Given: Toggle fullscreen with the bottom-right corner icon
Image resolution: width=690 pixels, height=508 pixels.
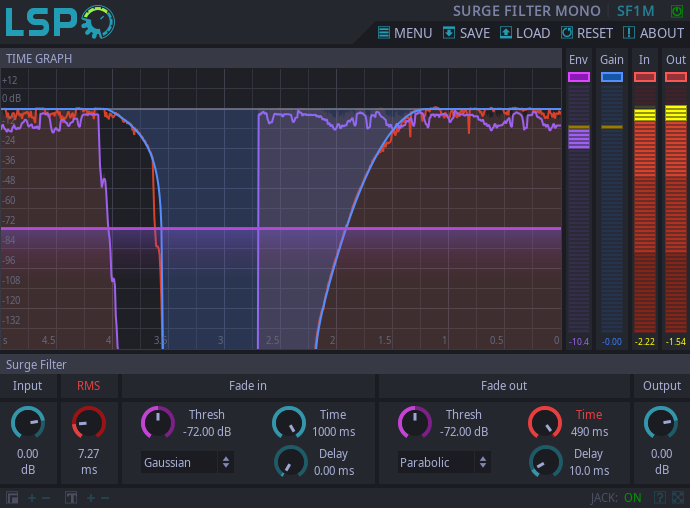Looking at the screenshot, I should click(678, 498).
